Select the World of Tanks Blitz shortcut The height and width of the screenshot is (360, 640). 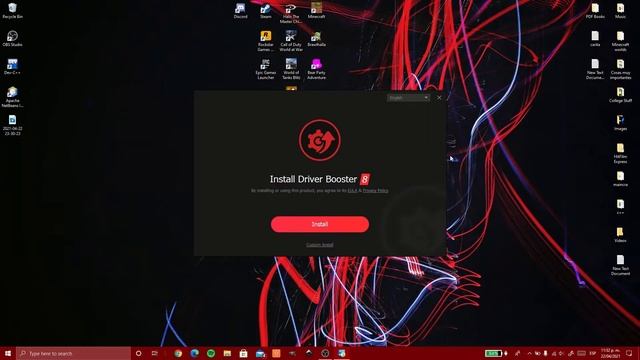pos(291,69)
